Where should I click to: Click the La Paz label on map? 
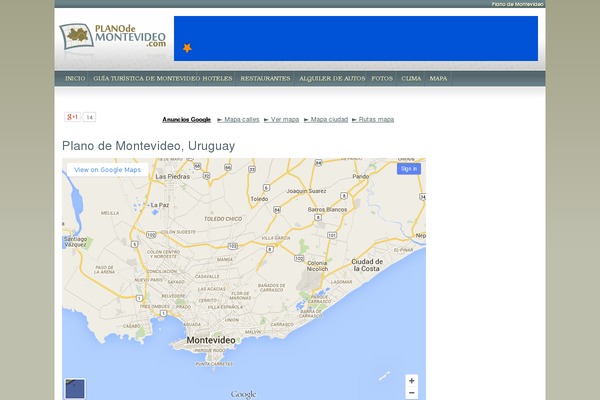point(160,205)
